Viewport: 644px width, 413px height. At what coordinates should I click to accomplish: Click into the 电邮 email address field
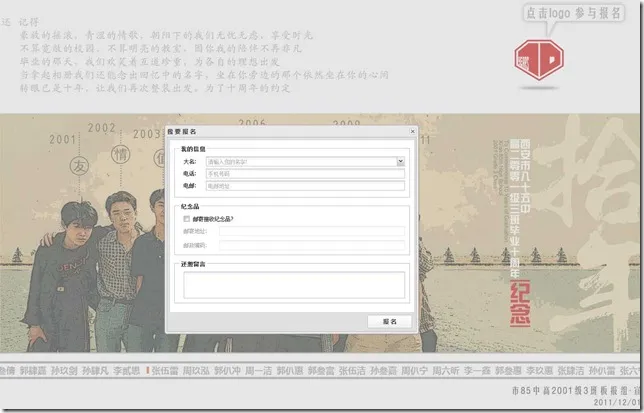point(305,186)
